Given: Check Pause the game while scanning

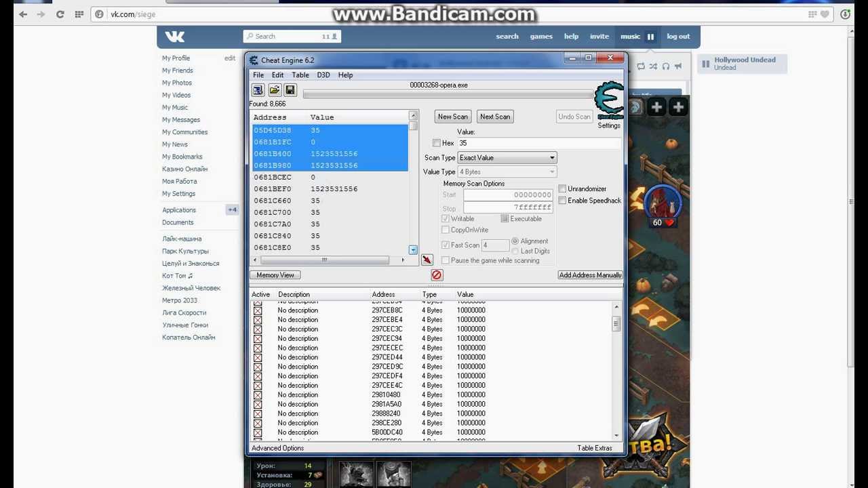Looking at the screenshot, I should 446,260.
